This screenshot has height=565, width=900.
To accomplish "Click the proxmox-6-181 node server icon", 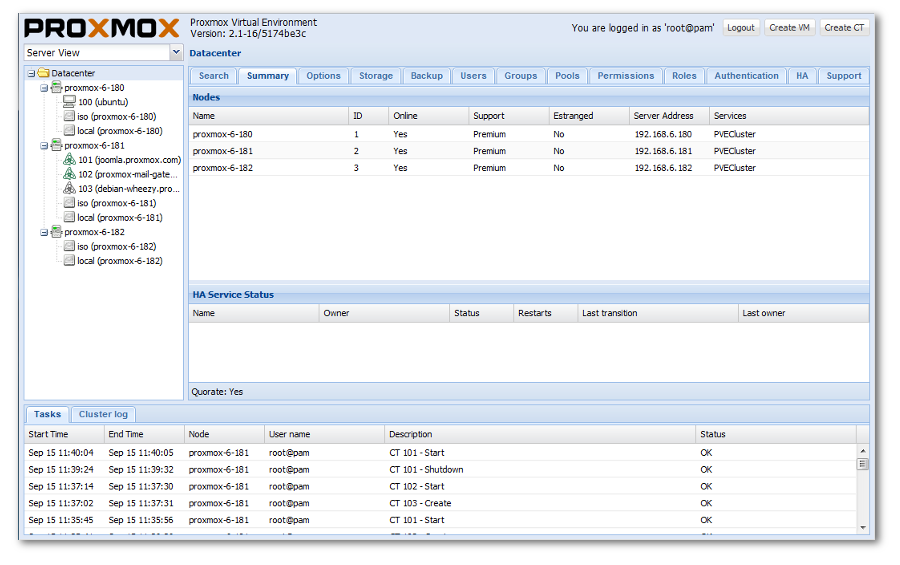I will click(x=56, y=145).
